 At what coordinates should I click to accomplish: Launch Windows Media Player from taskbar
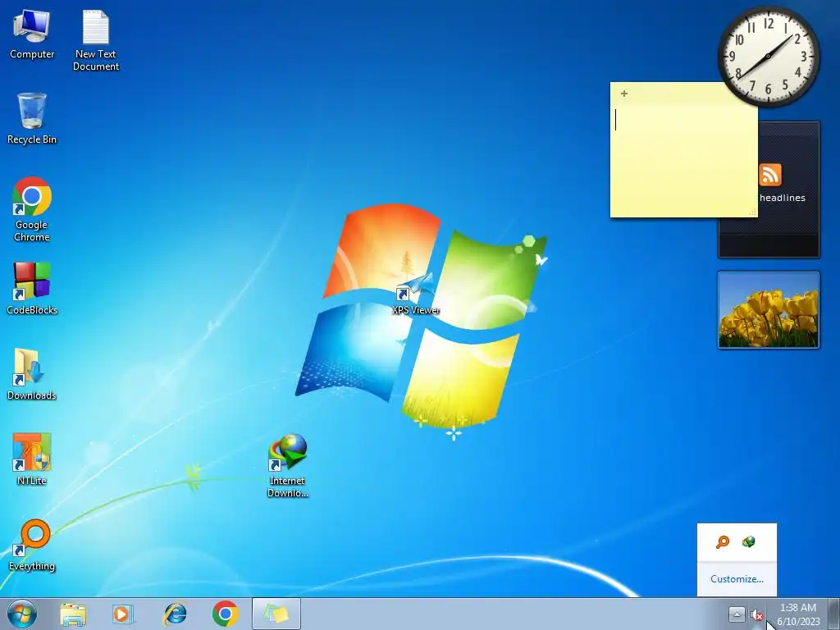click(122, 614)
